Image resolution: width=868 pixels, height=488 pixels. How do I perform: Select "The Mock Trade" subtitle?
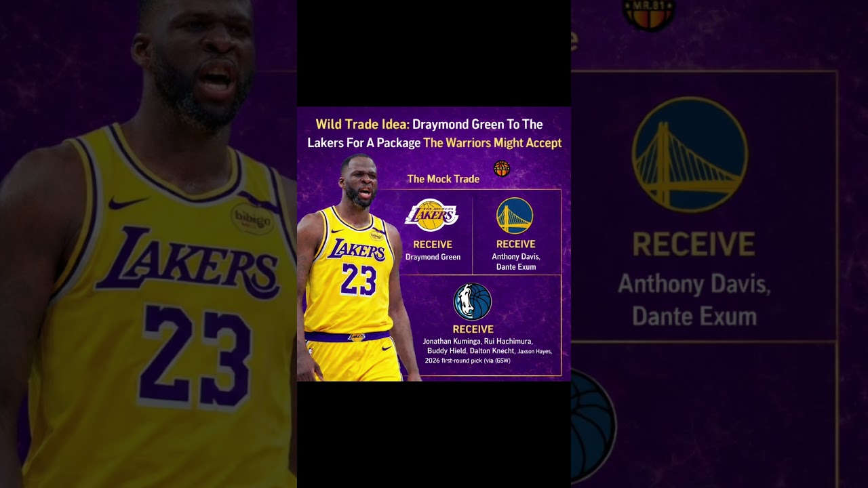point(443,179)
